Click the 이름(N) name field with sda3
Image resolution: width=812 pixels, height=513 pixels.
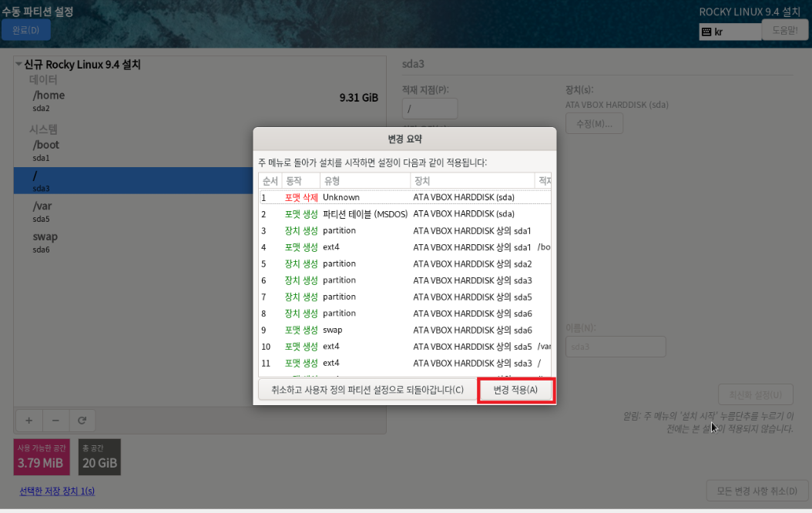click(x=616, y=347)
